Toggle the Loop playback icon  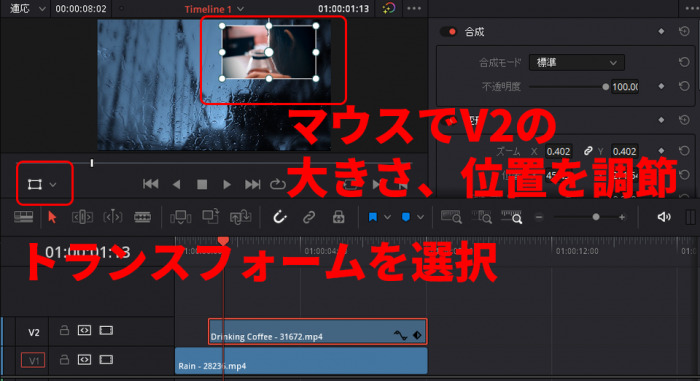coord(277,184)
